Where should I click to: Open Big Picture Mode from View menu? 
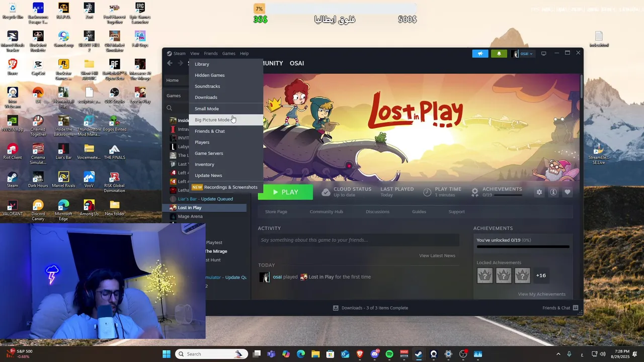226,120
